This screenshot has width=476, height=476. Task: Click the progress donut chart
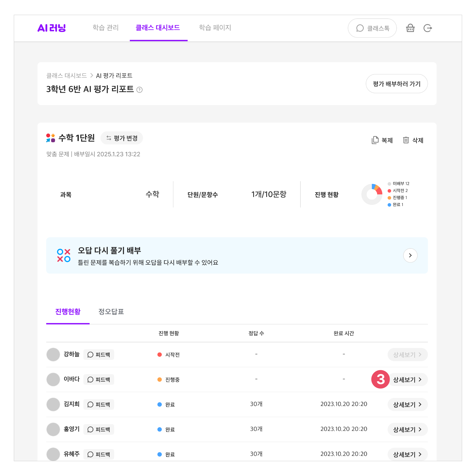372,194
